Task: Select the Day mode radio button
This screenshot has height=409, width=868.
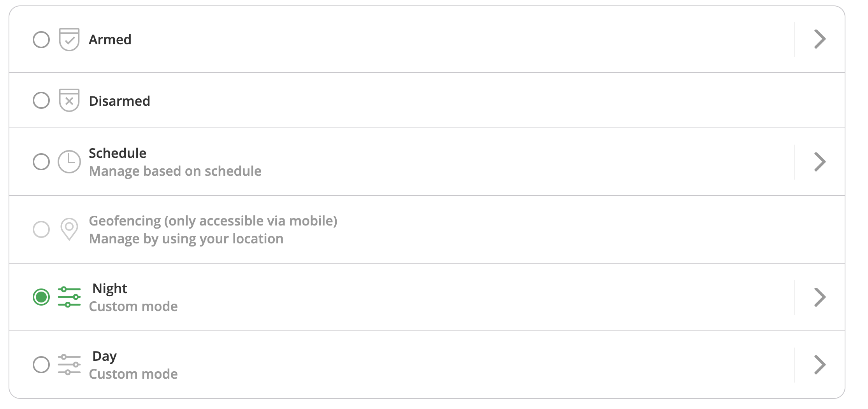Action: click(x=41, y=364)
